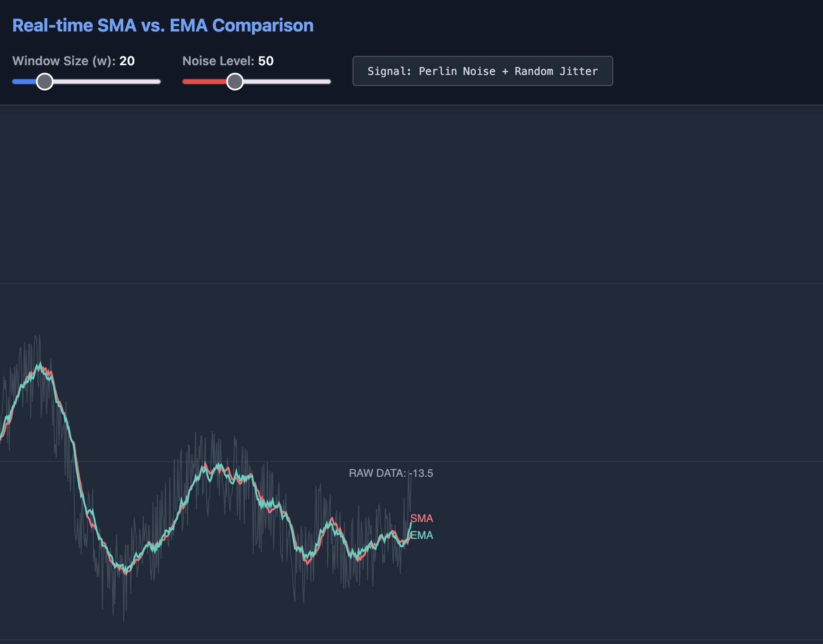This screenshot has width=823, height=644.
Task: Click the highest peak of the smoothed lines
Action: (x=39, y=365)
